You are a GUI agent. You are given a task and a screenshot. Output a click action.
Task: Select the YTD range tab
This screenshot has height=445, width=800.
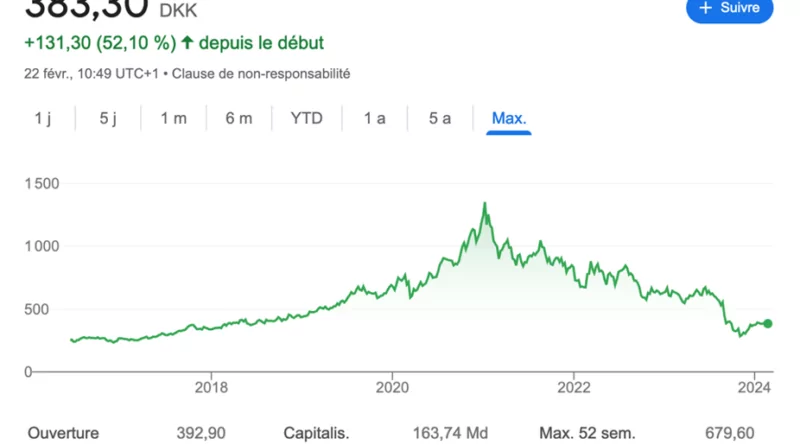tap(307, 118)
